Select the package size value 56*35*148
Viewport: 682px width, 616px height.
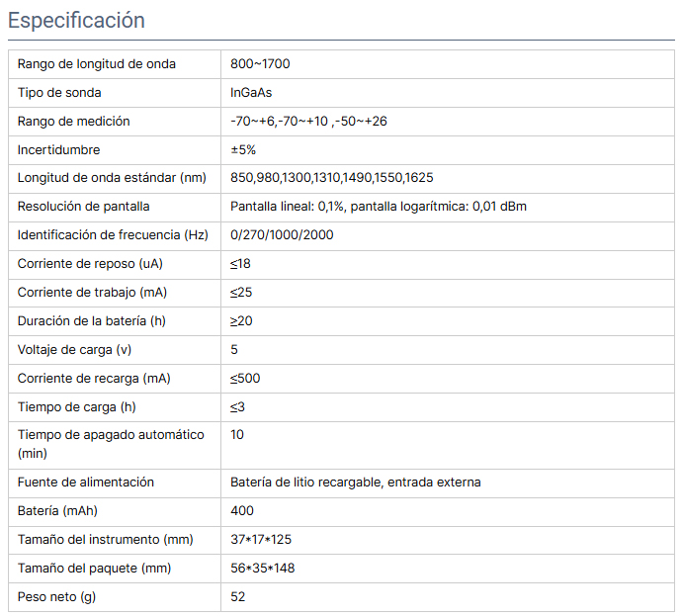point(263,569)
